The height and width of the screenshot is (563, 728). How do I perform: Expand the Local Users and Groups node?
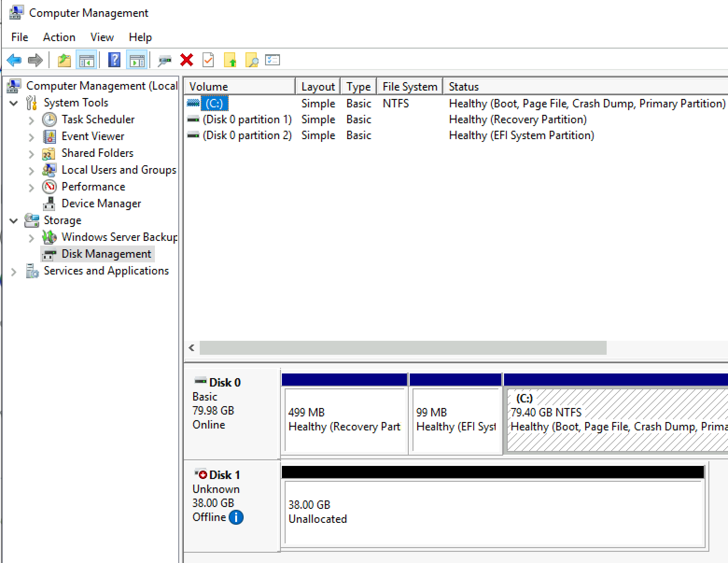(x=31, y=171)
